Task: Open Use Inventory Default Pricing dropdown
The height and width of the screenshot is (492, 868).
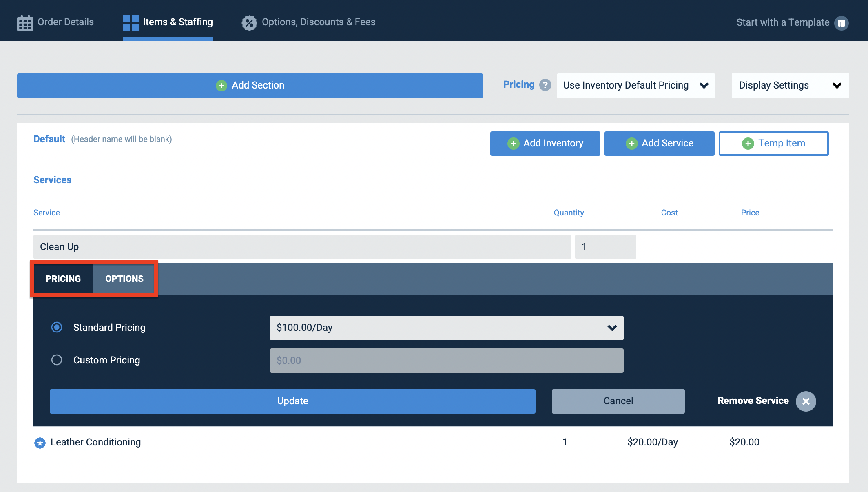Action: [636, 86]
